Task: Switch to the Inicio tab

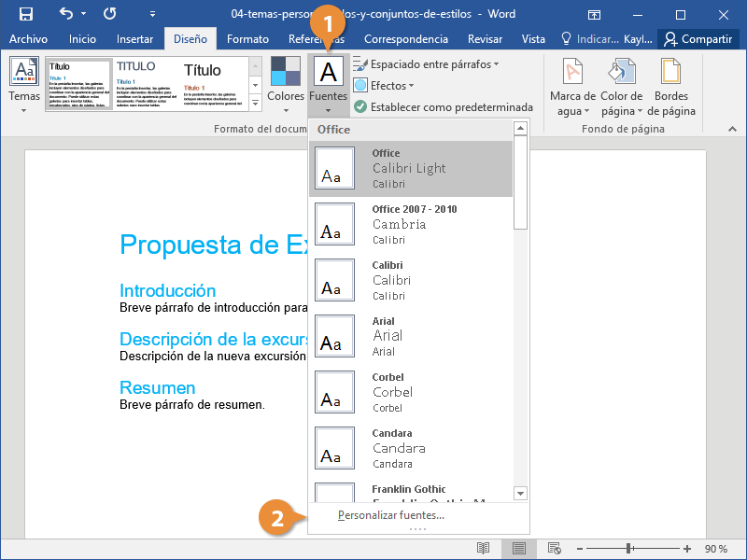Action: (82, 39)
